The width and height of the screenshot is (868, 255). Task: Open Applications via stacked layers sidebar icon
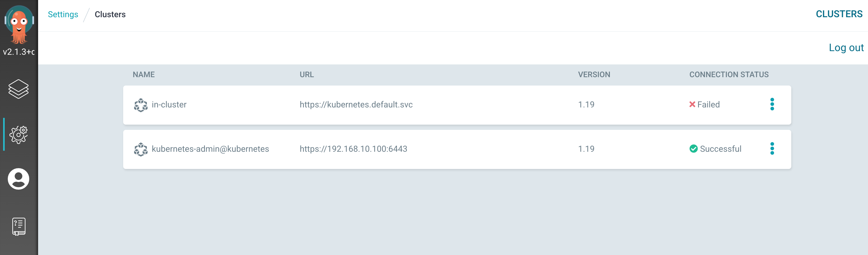(x=19, y=89)
